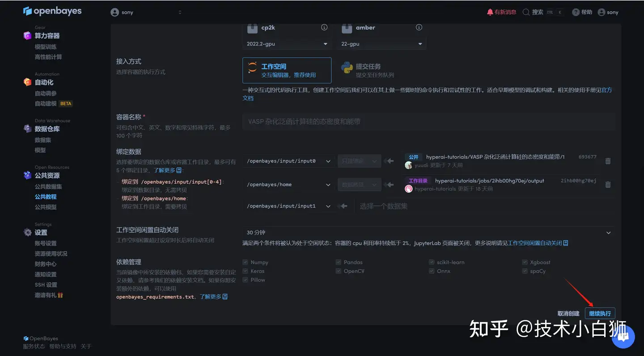Screen dimensions: 644x356
Task: Toggle the Pillow dependency checkbox
Action: coord(245,280)
